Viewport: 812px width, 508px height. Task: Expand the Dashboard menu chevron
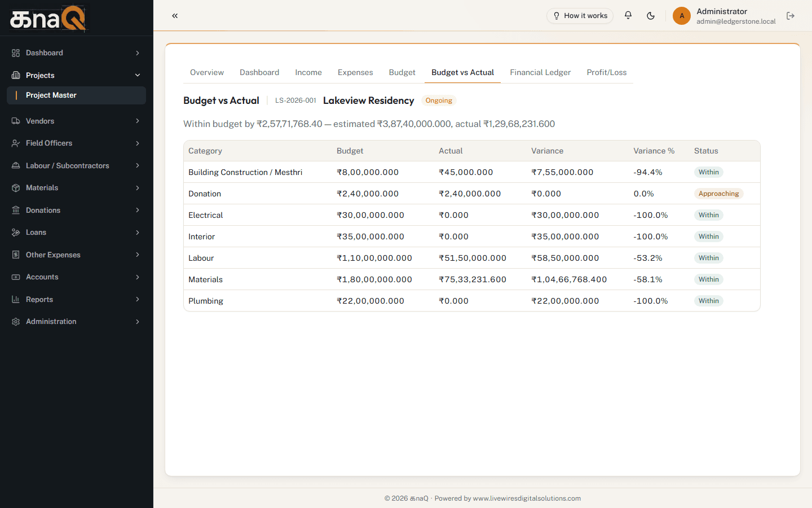[138, 53]
